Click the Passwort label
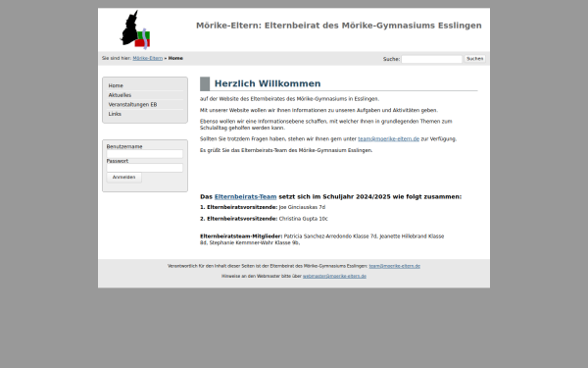Image resolution: width=588 pixels, height=368 pixels. 117,161
